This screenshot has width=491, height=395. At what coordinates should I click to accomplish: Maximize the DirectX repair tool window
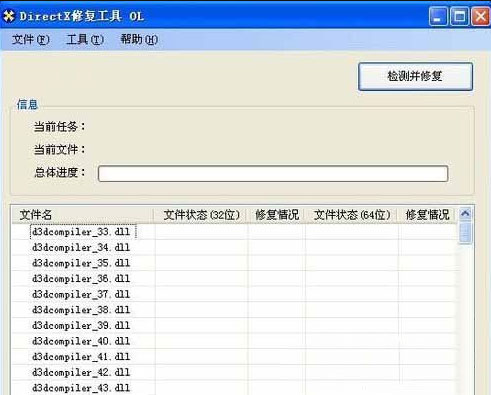459,16
